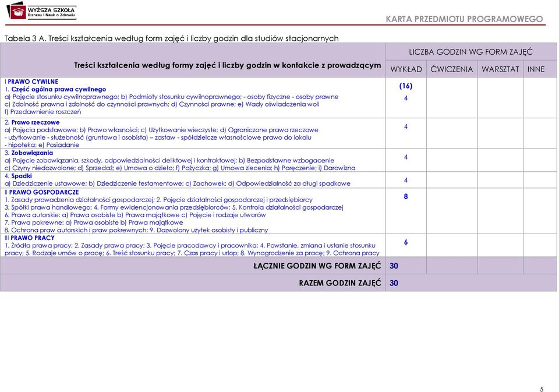Click the I PRAWO CYWILNE section title
The width and height of the screenshot is (559, 392).
tap(31, 82)
